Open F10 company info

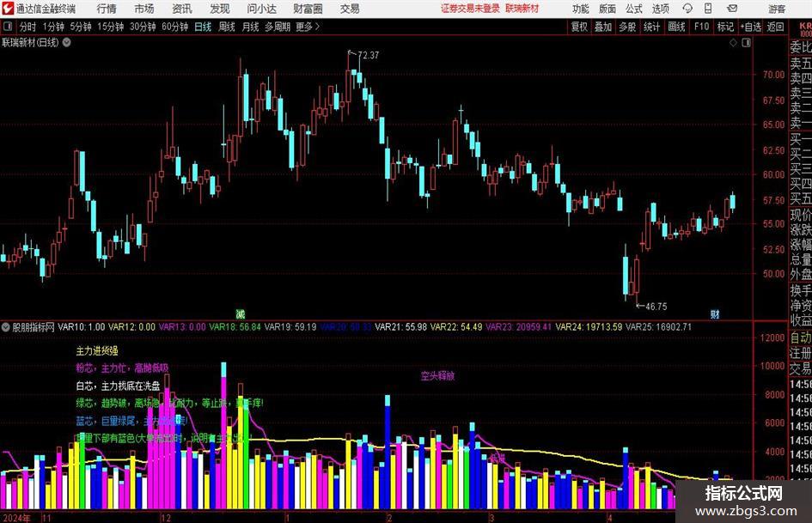click(701, 27)
